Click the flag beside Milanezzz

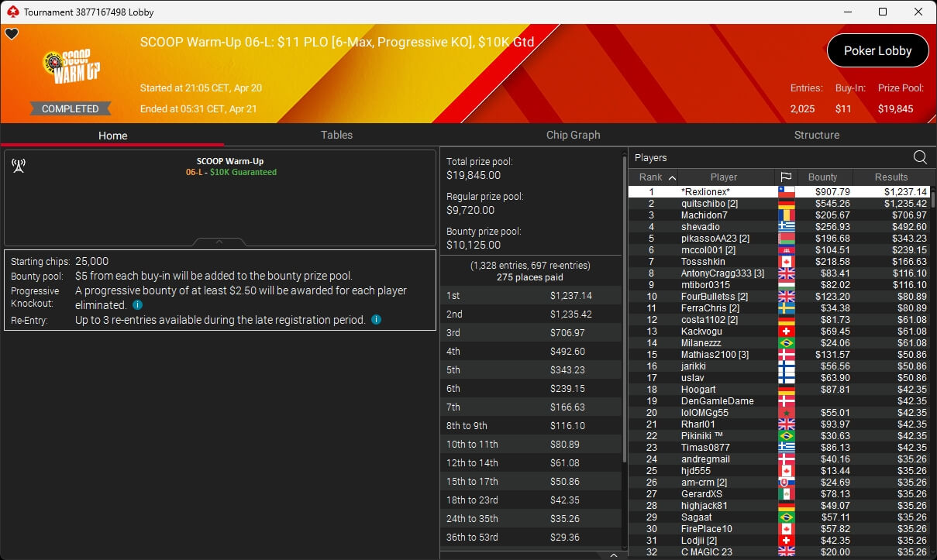point(786,343)
